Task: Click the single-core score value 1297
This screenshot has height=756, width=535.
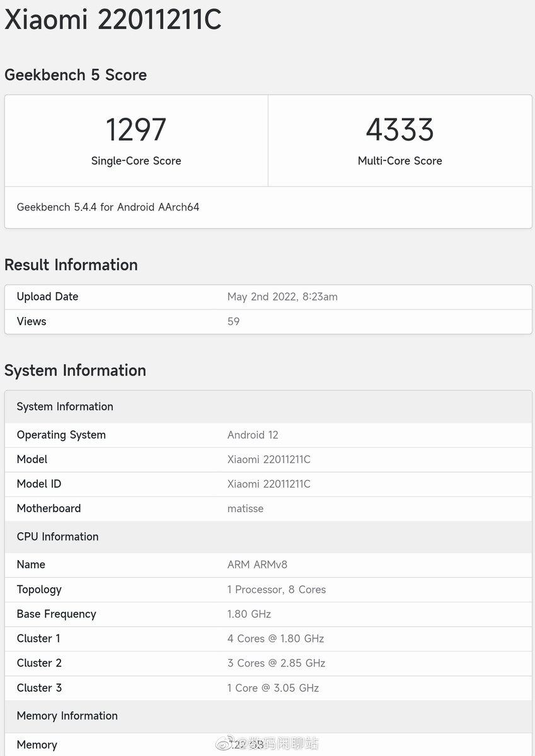Action: pyautogui.click(x=136, y=130)
